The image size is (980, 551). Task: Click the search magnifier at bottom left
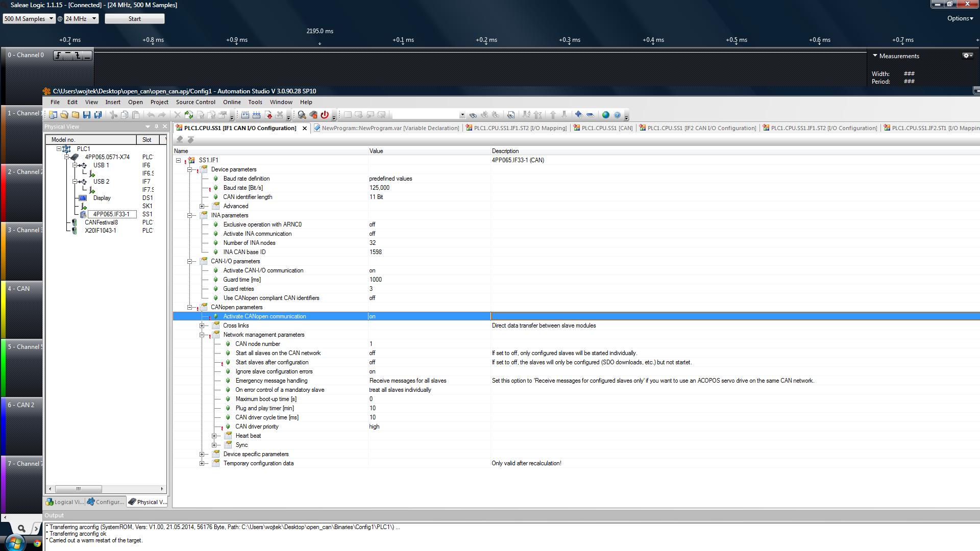pos(21,529)
